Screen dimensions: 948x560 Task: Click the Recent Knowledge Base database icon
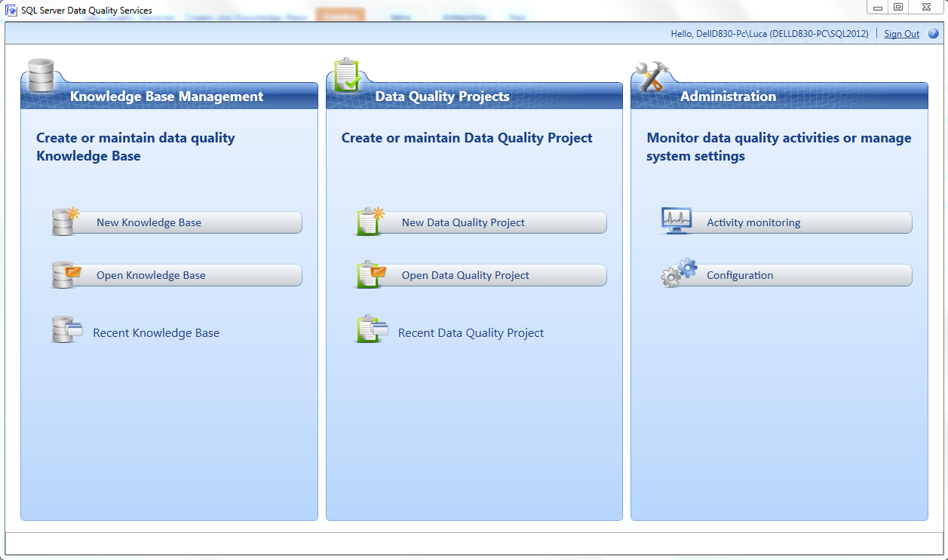[64, 329]
